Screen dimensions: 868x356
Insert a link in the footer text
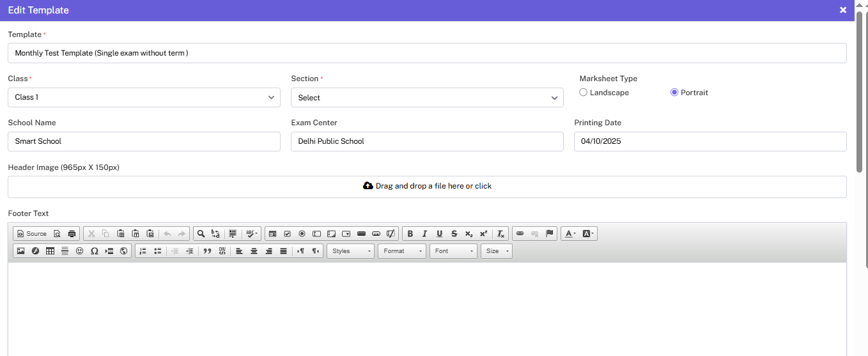pos(520,234)
